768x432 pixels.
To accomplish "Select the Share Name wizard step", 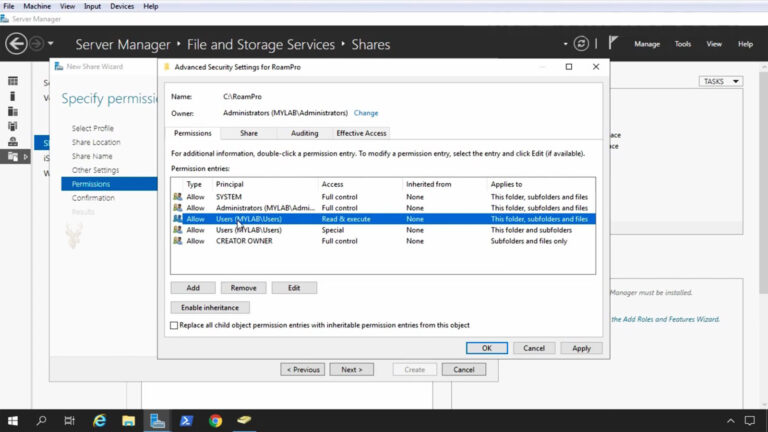I will [92, 156].
